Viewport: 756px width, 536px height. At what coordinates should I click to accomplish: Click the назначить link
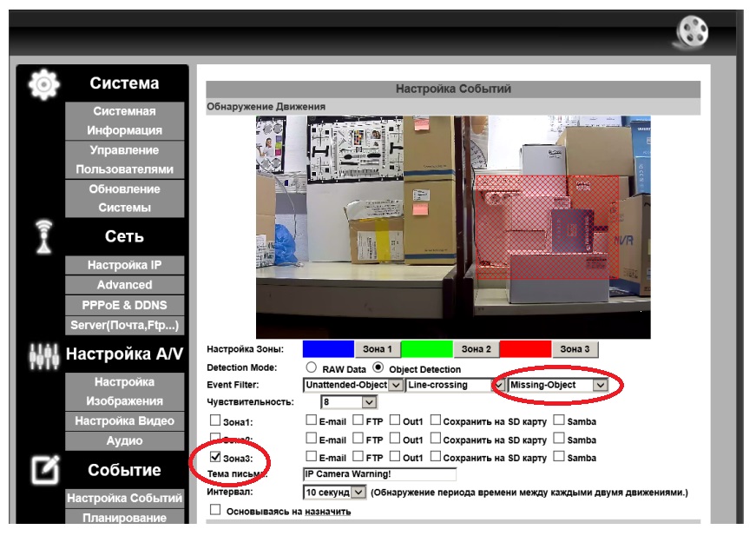(x=328, y=512)
